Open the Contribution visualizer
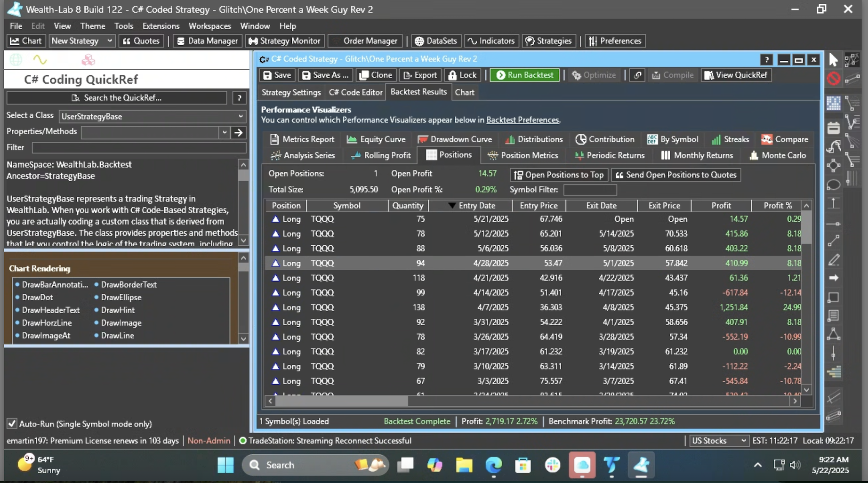This screenshot has width=868, height=483. 605,139
